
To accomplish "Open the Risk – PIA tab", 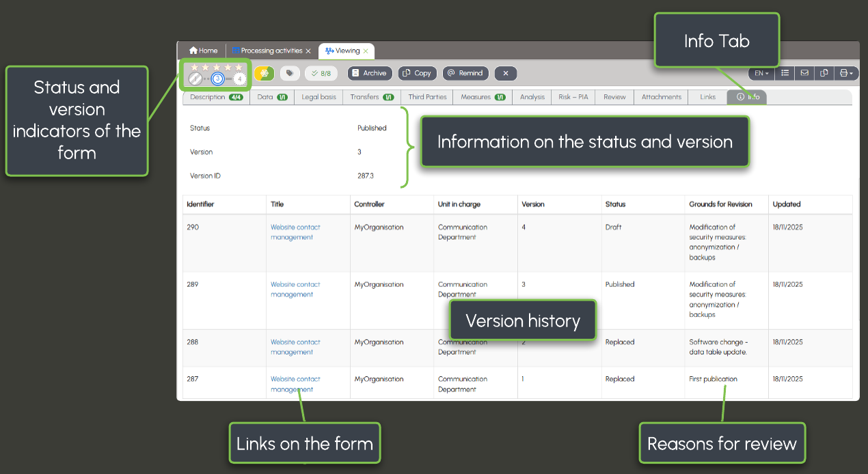I will [x=573, y=97].
